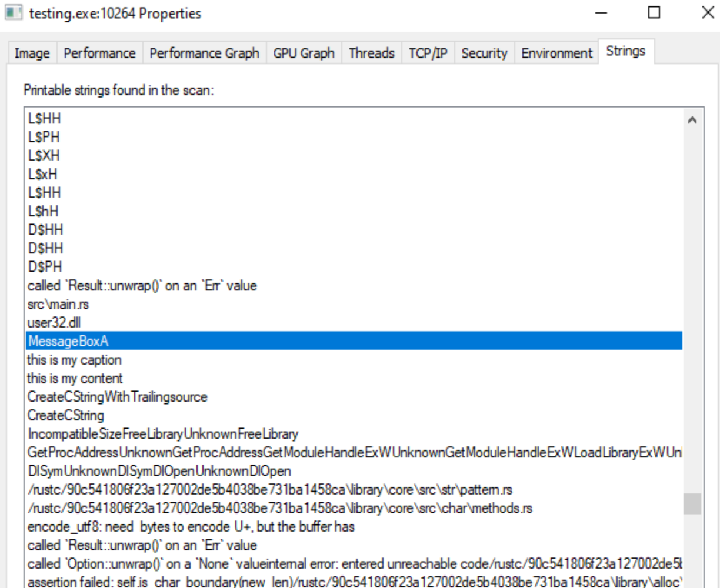Click the testing.exe title bar app icon
This screenshot has width=720, height=588.
pyautogui.click(x=14, y=13)
